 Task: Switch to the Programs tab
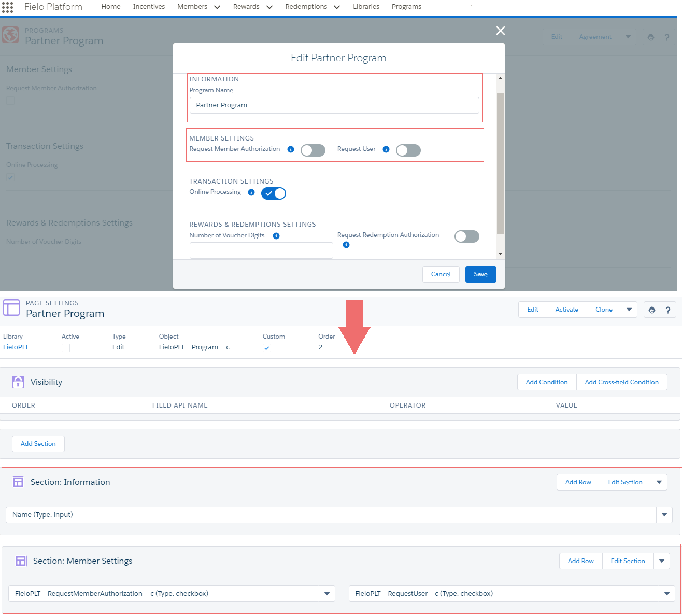406,7
